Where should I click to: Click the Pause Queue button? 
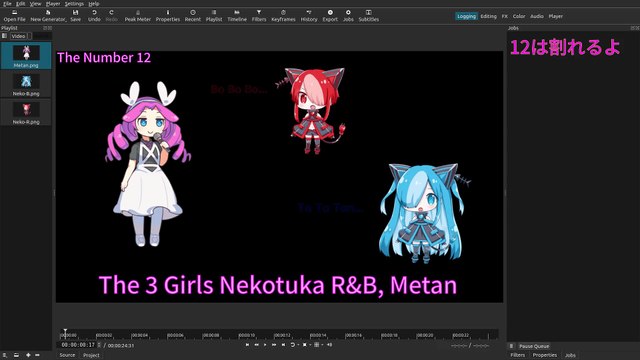(534, 346)
